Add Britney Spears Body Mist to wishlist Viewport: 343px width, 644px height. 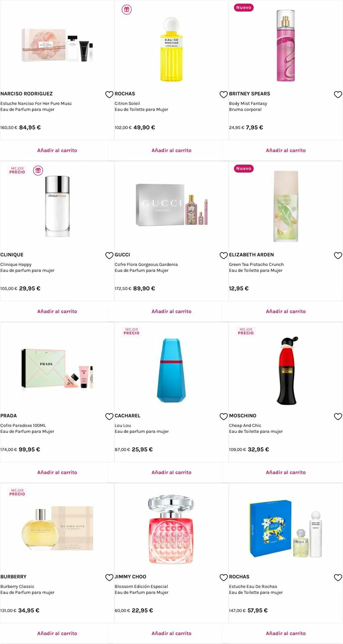click(338, 95)
